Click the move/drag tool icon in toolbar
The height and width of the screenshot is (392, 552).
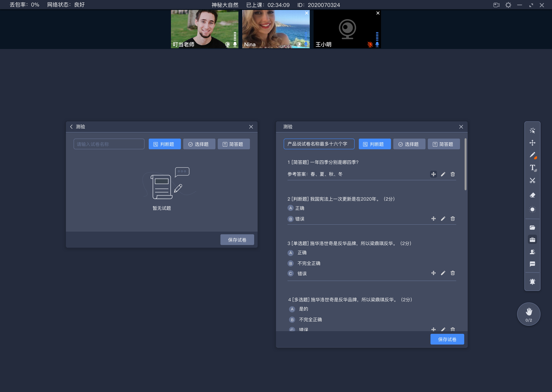point(533,143)
